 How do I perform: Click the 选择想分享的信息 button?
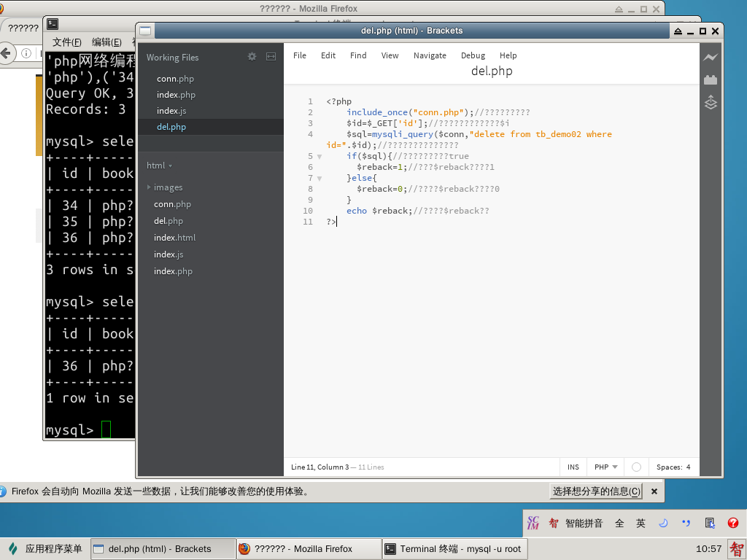596,491
